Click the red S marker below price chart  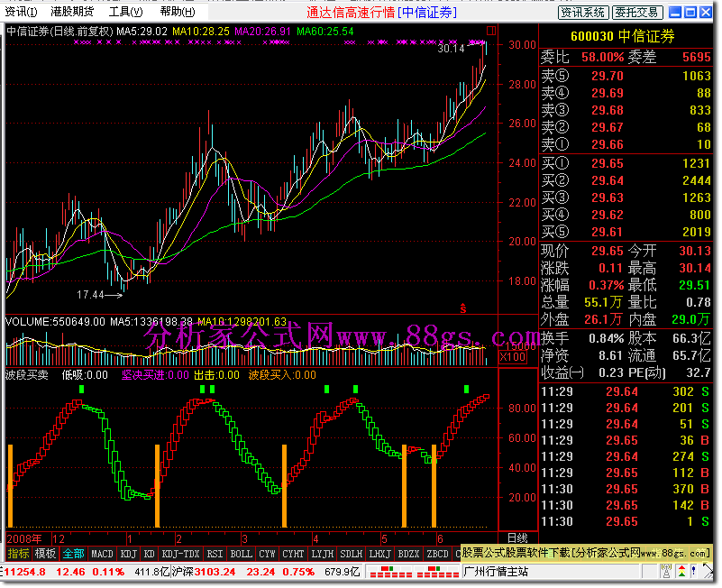point(463,309)
